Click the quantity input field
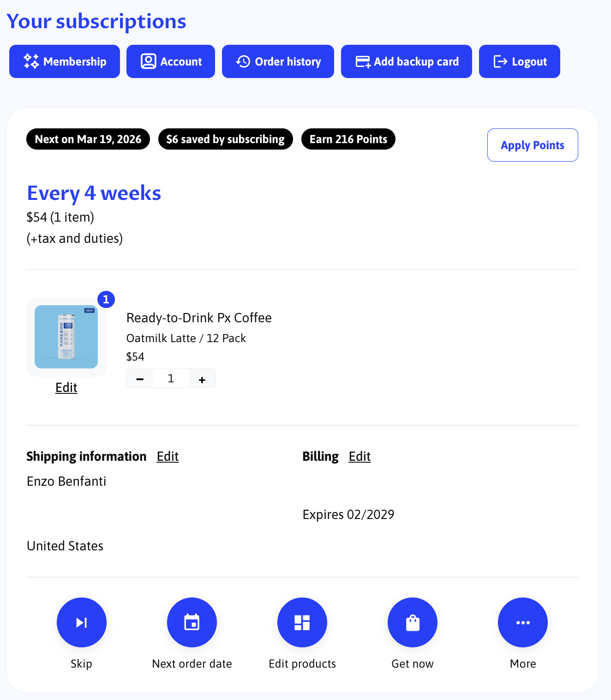Viewport: 611px width, 700px height. [171, 379]
